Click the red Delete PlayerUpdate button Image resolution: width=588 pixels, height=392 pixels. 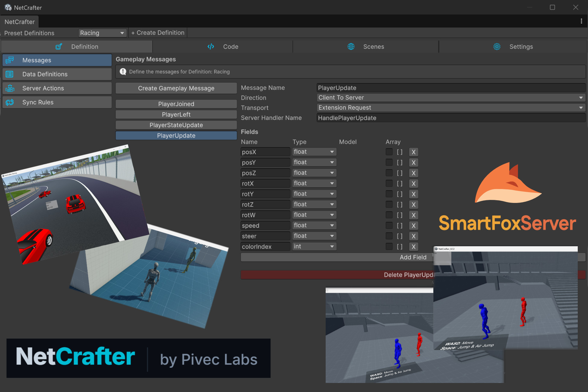(413, 275)
